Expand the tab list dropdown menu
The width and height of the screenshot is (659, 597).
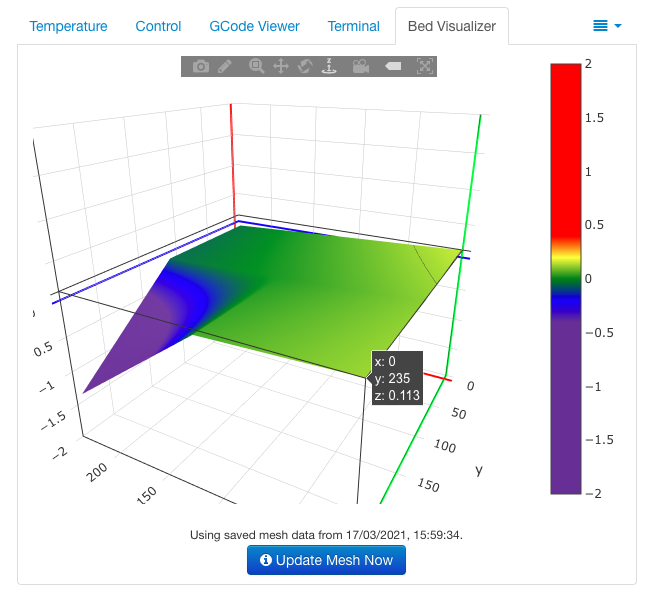(606, 26)
